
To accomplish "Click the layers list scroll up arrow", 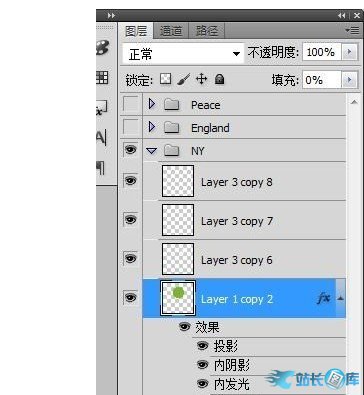I will (x=354, y=102).
